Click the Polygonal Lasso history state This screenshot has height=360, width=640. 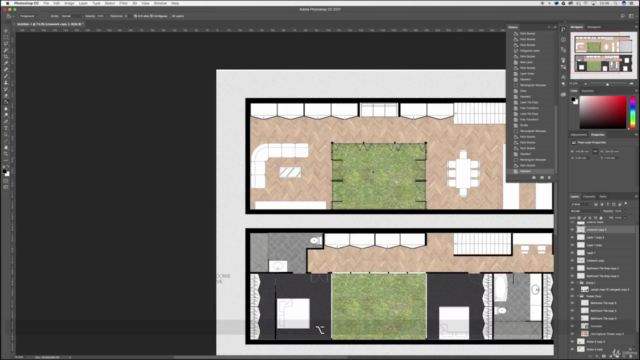(x=530, y=51)
